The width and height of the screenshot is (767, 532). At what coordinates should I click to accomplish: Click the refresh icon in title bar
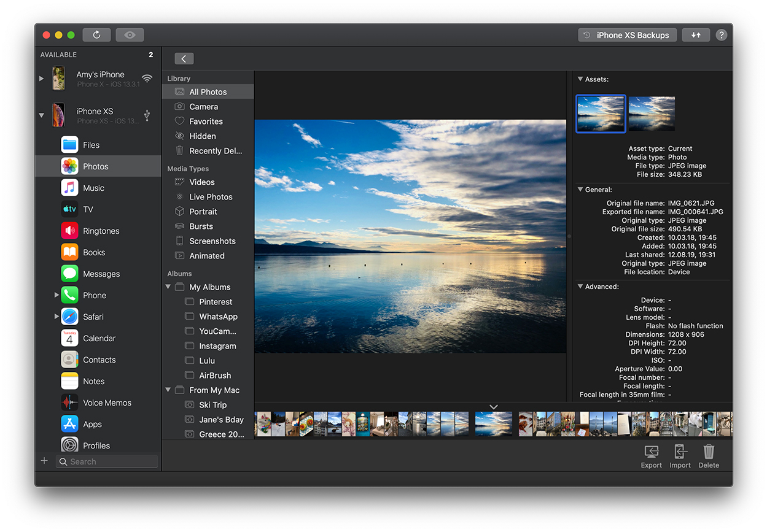(x=96, y=35)
